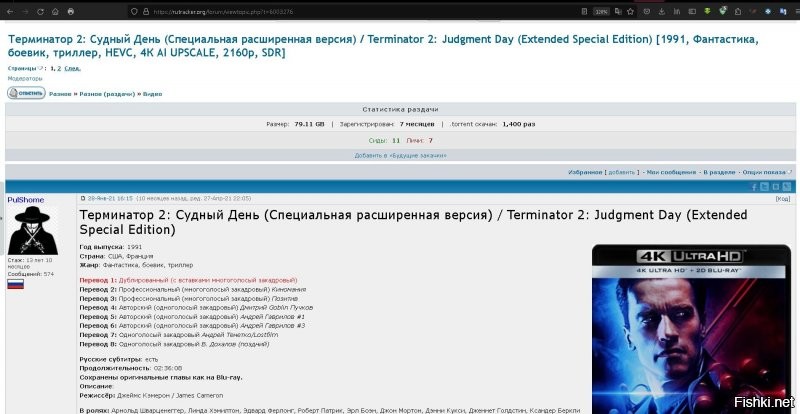Share topic via the Facebook icon
Screen dimensions: 800x414
754,187
